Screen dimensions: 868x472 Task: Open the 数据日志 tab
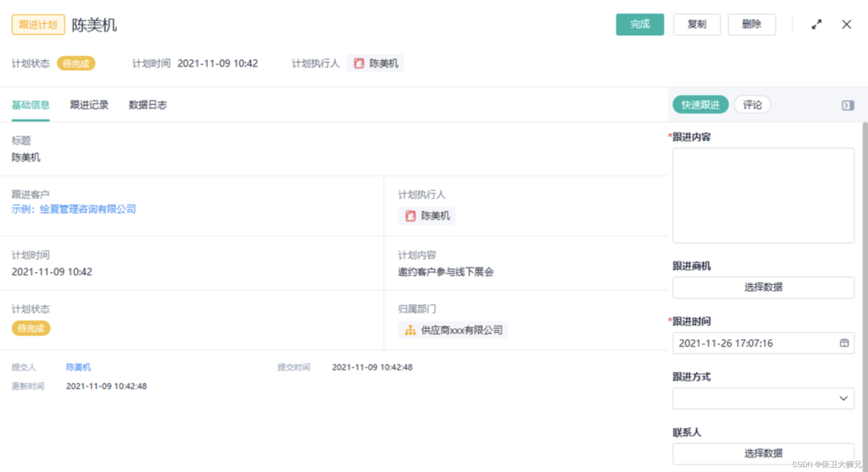148,105
